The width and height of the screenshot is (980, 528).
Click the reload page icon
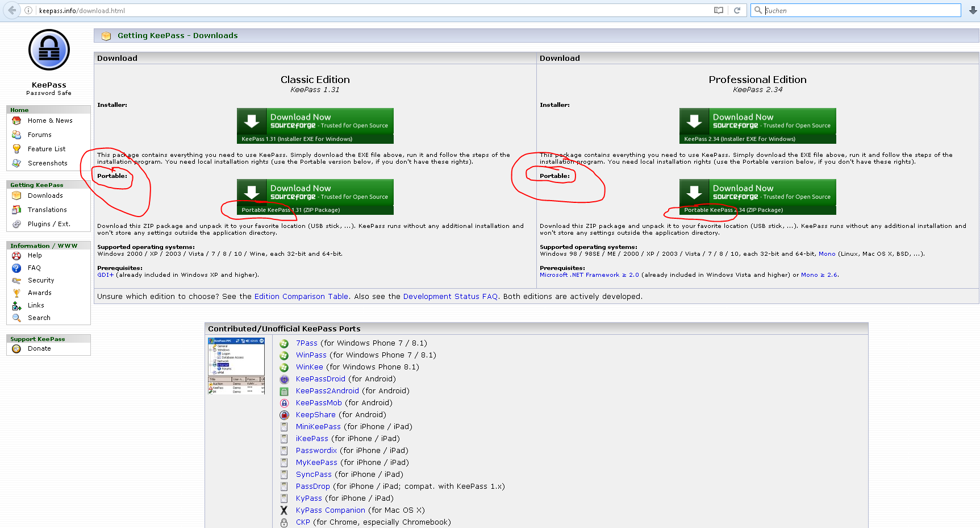coord(737,10)
